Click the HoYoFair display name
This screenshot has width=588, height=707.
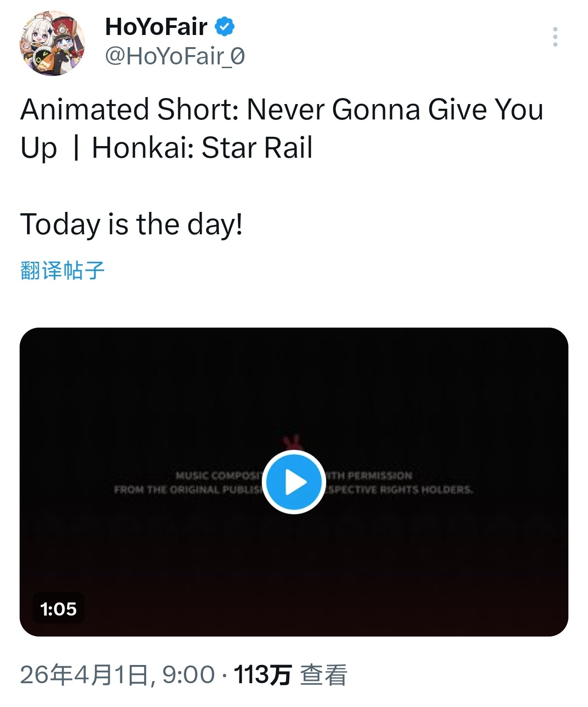click(156, 27)
